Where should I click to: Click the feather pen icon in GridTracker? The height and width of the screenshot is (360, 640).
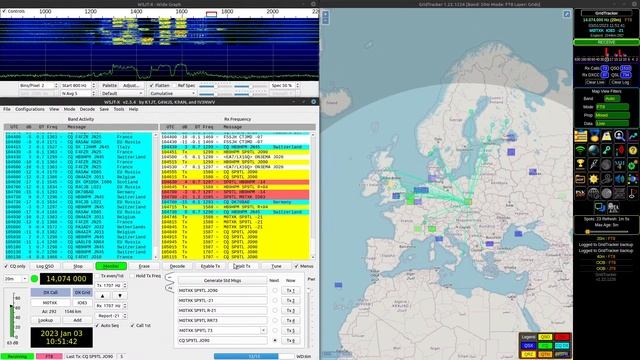(593, 164)
